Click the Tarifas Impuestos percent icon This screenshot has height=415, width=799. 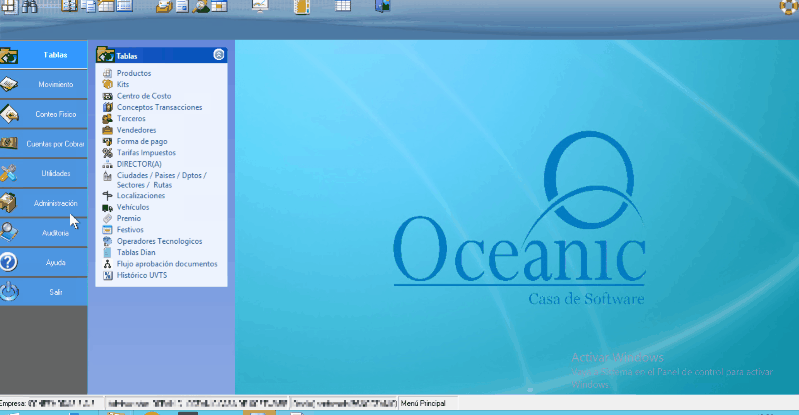pos(108,152)
